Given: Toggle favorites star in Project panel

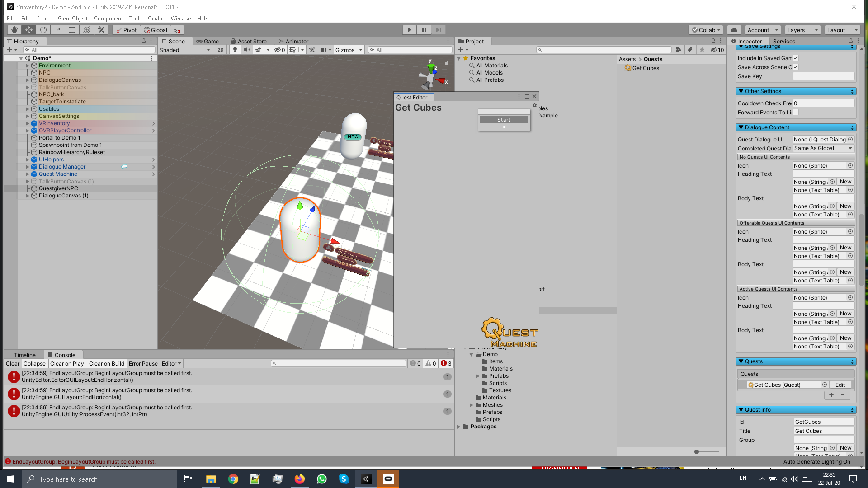Looking at the screenshot, I should pyautogui.click(x=702, y=50).
